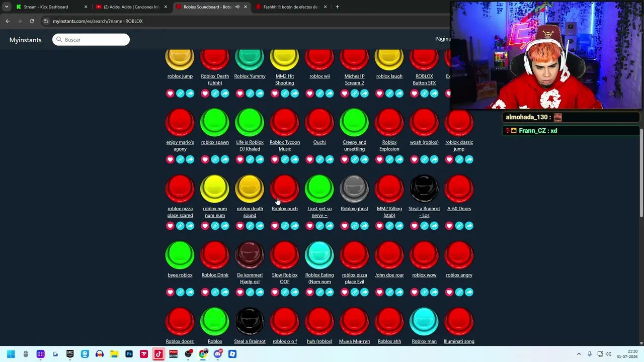The width and height of the screenshot is (644, 362).
Task: Favorite 'MM2 Killing (stab)' sound
Action: point(379,226)
